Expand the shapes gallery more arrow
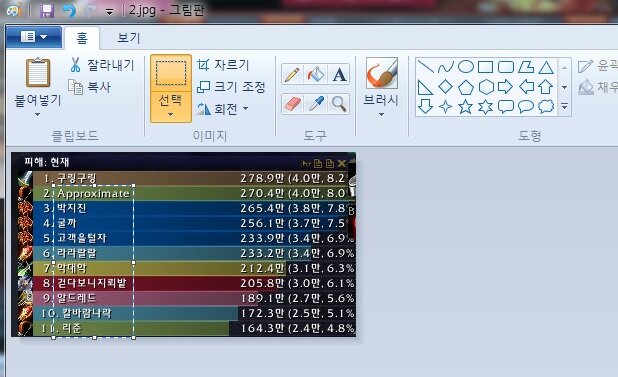The height and width of the screenshot is (377, 618). pos(564,106)
